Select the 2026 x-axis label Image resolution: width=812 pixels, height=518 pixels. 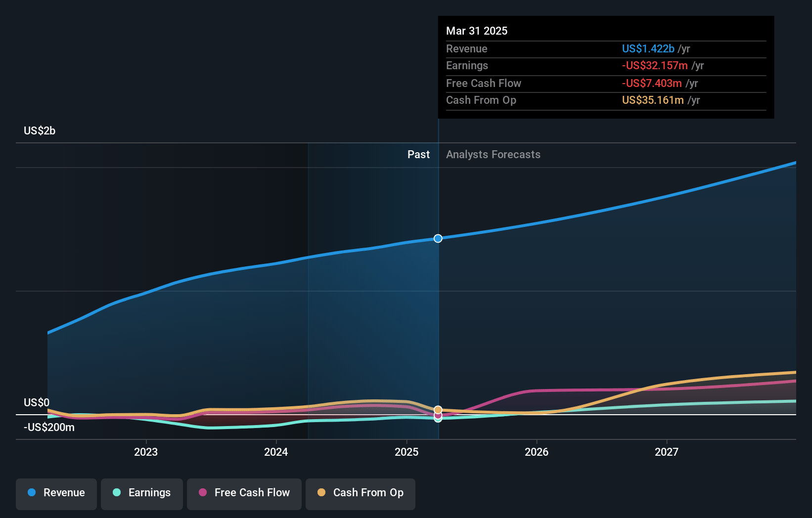537,452
